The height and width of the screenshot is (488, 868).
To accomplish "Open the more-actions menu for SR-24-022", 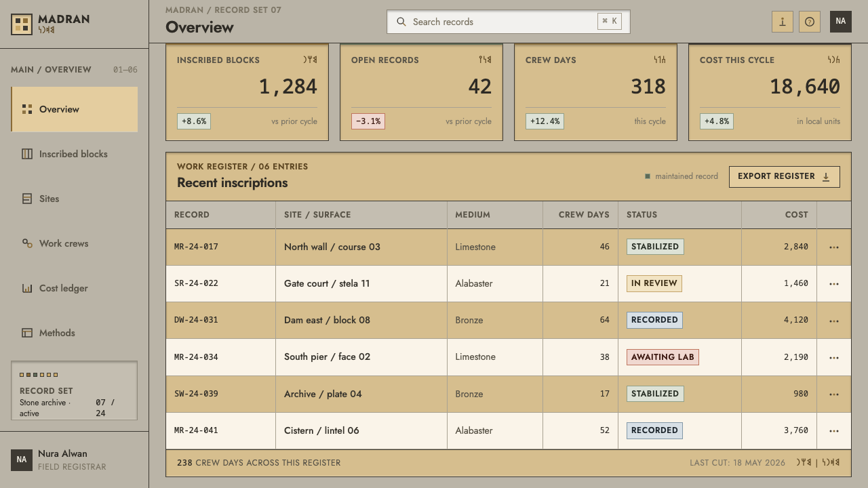I will (834, 284).
